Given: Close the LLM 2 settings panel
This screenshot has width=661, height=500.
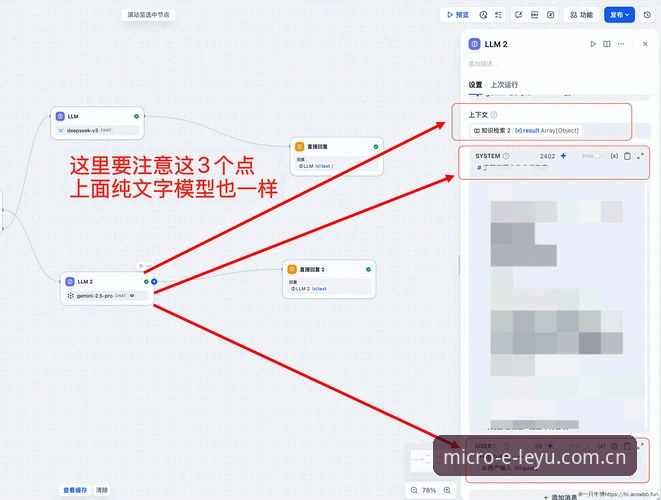Looking at the screenshot, I should 645,44.
